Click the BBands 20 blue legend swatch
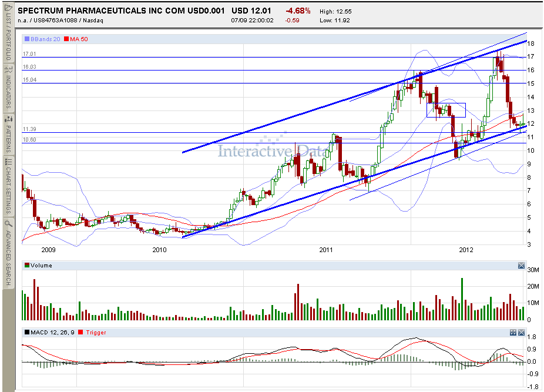Viewport: 544px width, 392px height. click(x=26, y=39)
